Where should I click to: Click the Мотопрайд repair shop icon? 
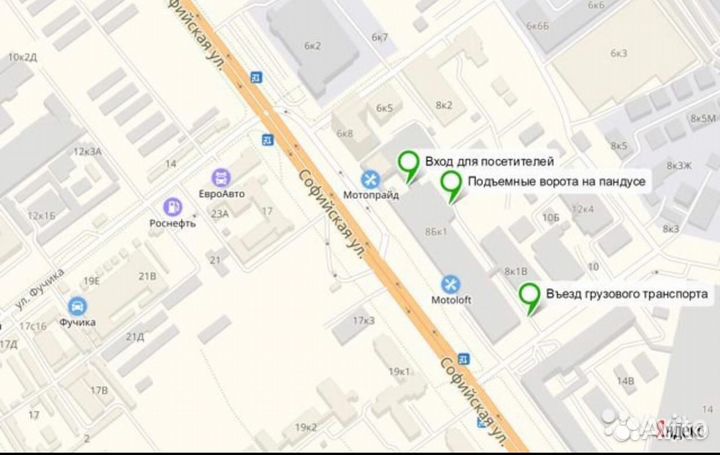[x=370, y=180]
